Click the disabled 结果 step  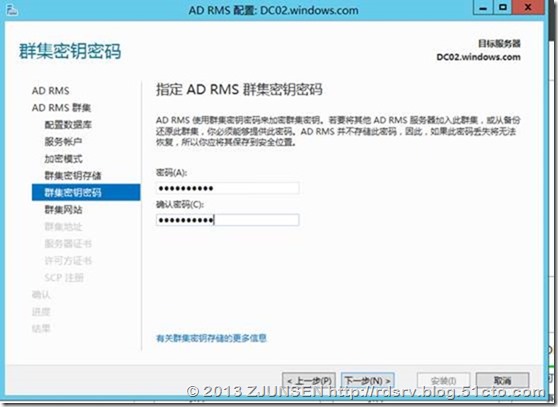coord(41,329)
